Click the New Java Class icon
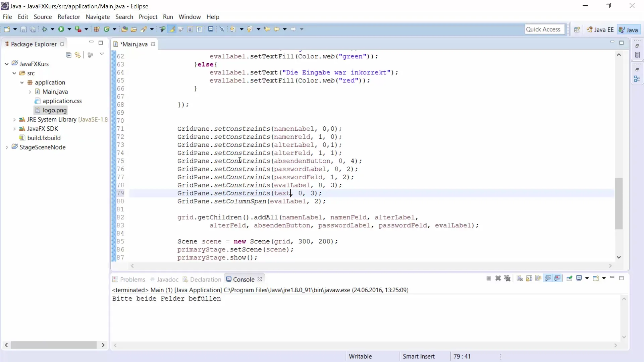This screenshot has height=362, width=644. tap(107, 29)
